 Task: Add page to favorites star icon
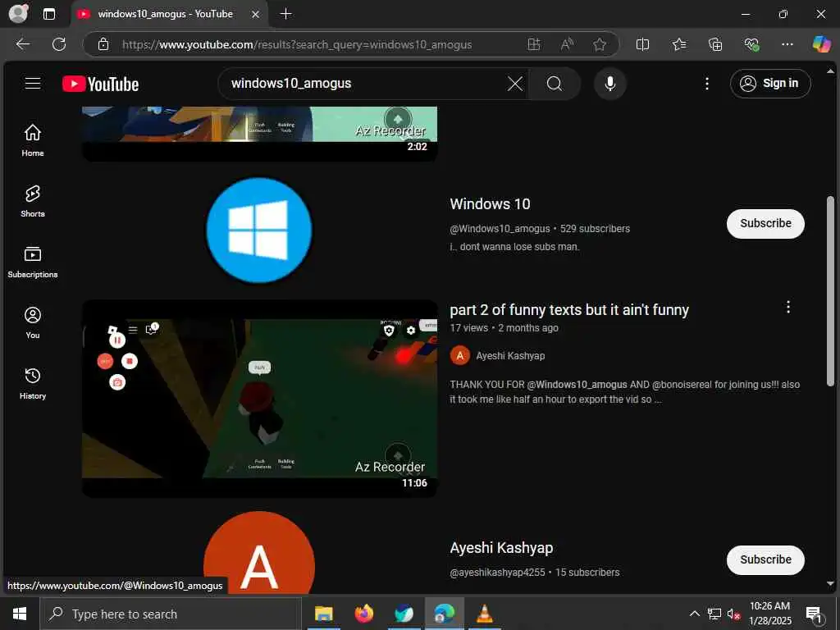click(600, 44)
